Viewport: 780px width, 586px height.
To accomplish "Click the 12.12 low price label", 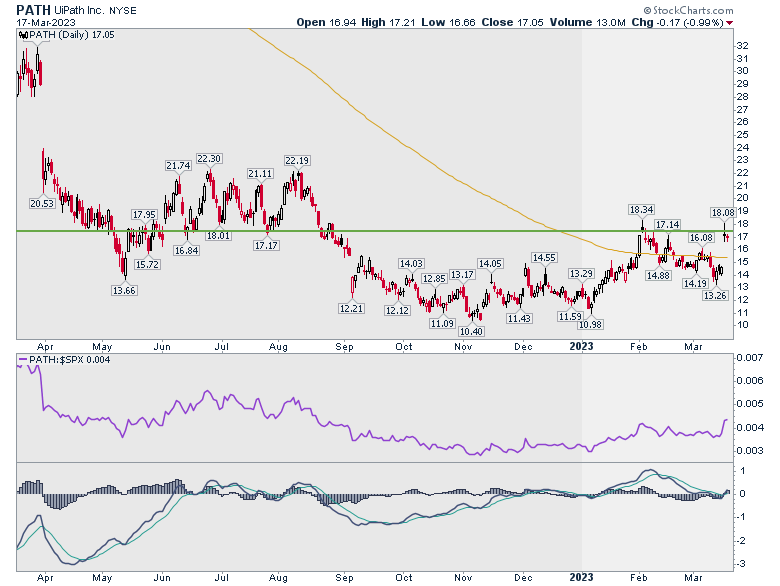I will point(397,311).
